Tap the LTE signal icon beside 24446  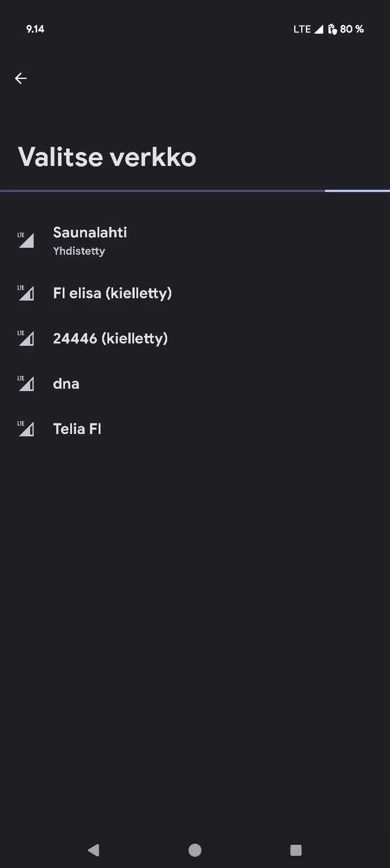pos(26,338)
